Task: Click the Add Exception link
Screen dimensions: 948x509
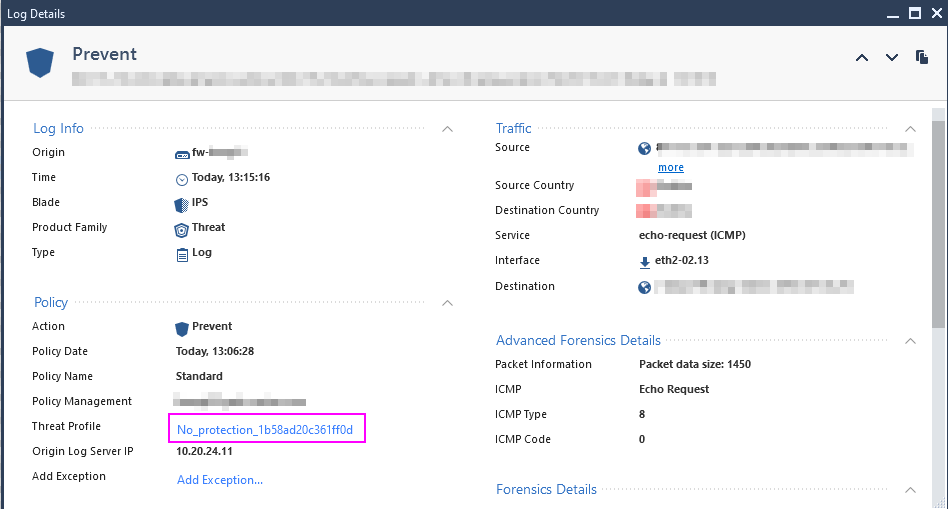Action: coord(220,480)
